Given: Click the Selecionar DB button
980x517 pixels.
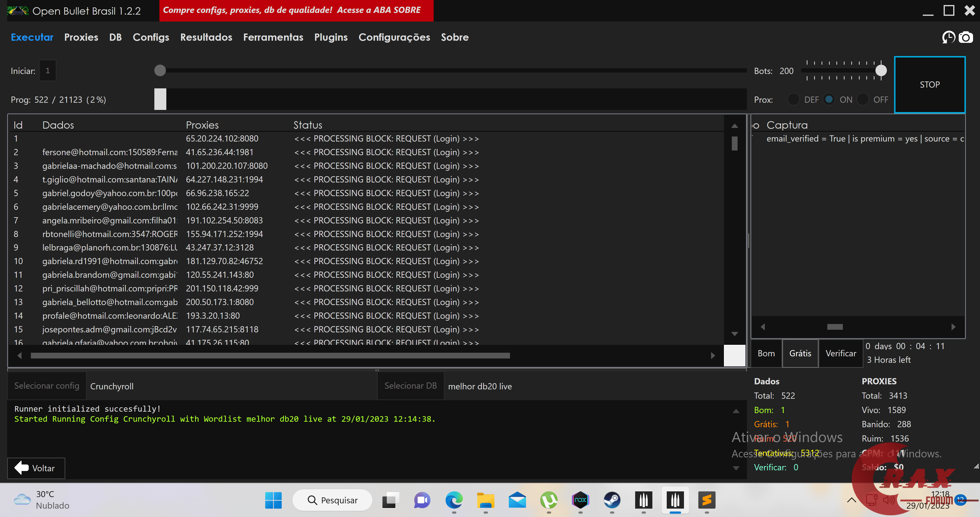Looking at the screenshot, I should point(410,386).
